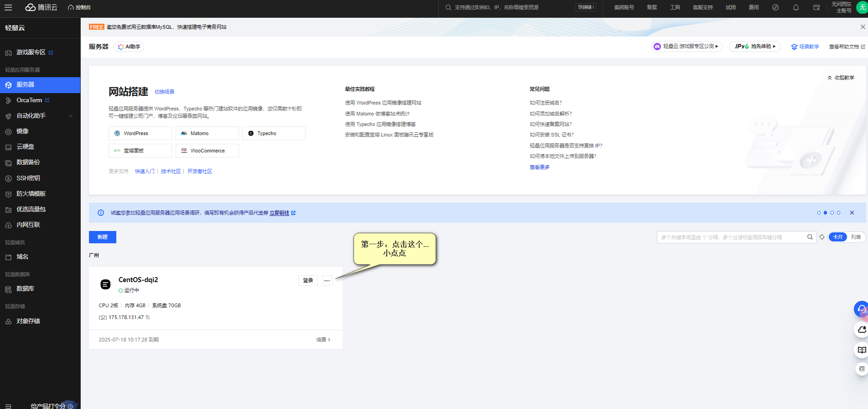Click 切换场景 next to 网站搭建
This screenshot has height=409, width=868.
pyautogui.click(x=164, y=92)
